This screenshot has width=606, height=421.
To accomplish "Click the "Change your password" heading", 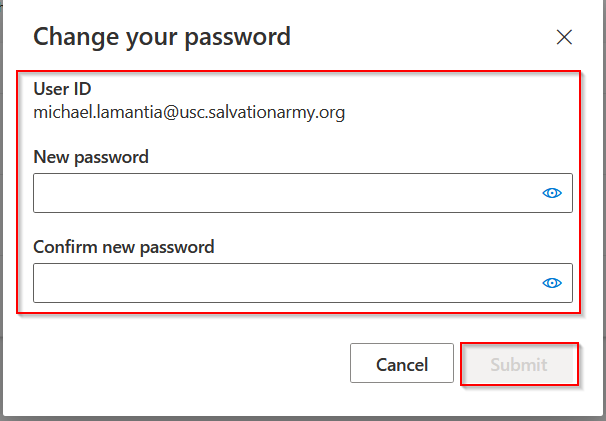I will (162, 38).
